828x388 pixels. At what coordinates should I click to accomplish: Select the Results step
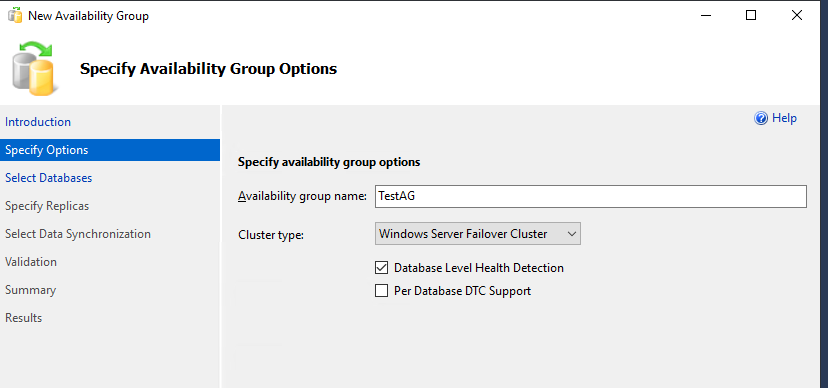pyautogui.click(x=23, y=318)
